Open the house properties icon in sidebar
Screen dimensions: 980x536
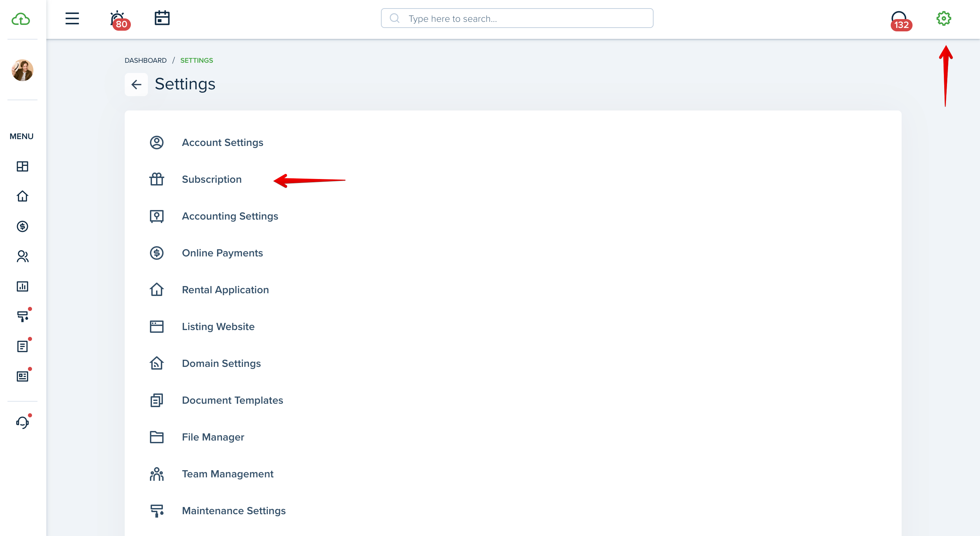pos(22,196)
